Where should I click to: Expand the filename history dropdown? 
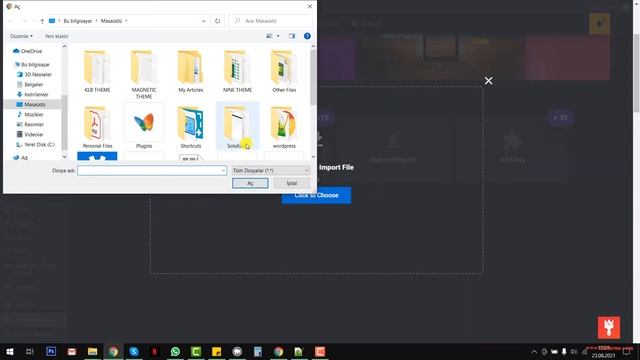coord(223,171)
